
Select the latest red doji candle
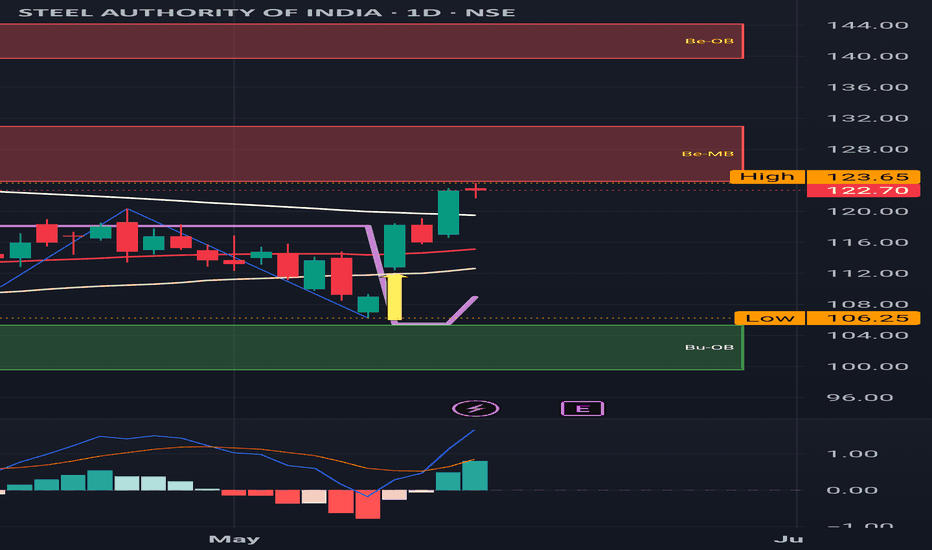tap(476, 190)
